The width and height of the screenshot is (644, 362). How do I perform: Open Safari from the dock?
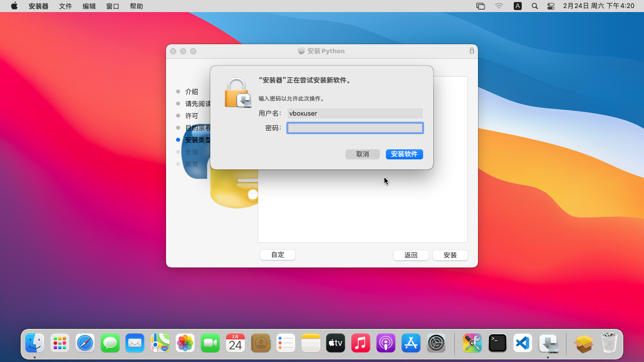point(85,343)
